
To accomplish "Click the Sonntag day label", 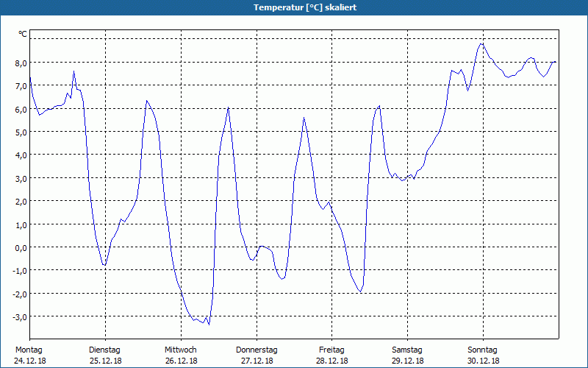I will coord(482,350).
